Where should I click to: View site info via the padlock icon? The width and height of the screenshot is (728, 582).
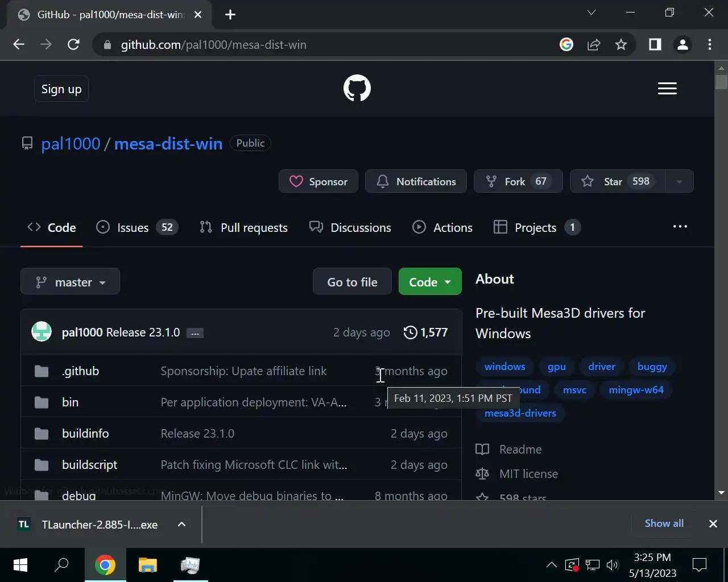pos(107,45)
